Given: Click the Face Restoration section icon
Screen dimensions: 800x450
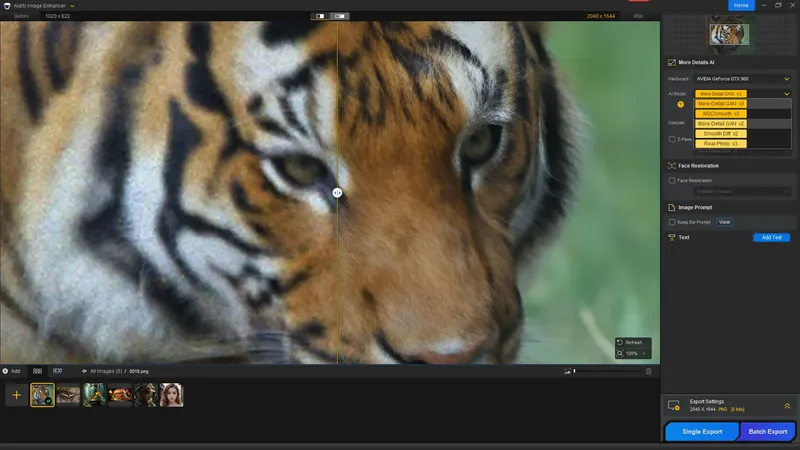Looking at the screenshot, I should click(671, 165).
